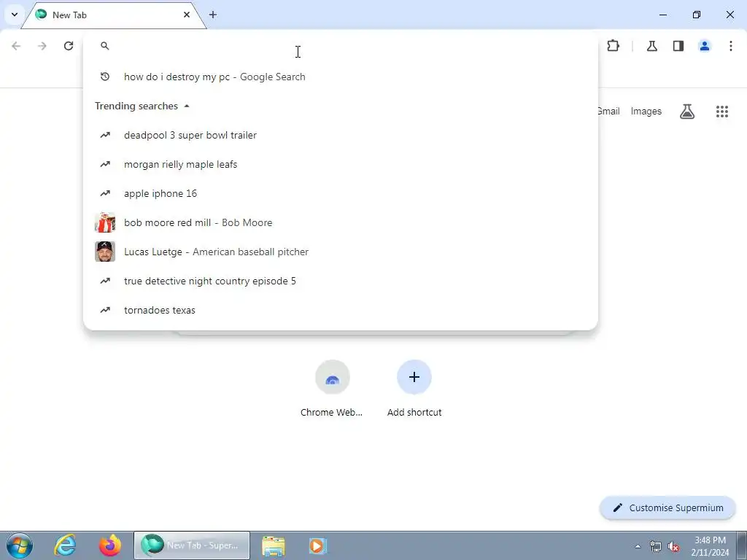Choose suggestion bob moore red mill
Screen dimensions: 747x560
340,222
